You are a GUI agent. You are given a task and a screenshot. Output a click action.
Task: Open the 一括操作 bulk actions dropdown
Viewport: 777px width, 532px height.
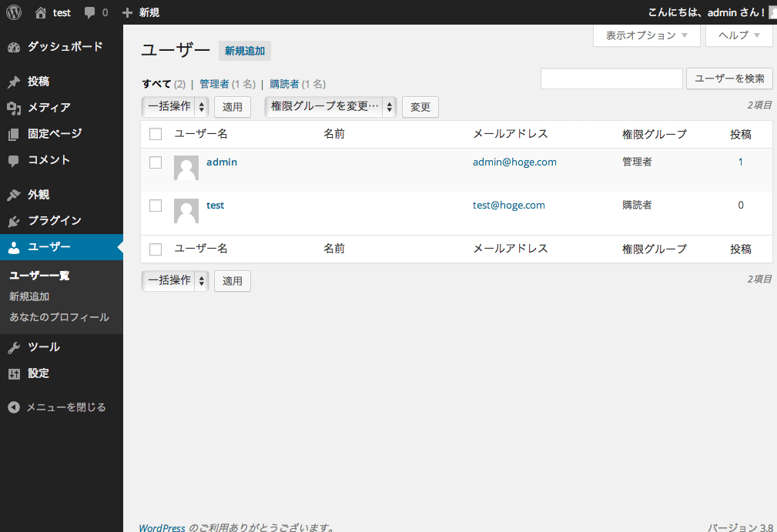[x=175, y=106]
